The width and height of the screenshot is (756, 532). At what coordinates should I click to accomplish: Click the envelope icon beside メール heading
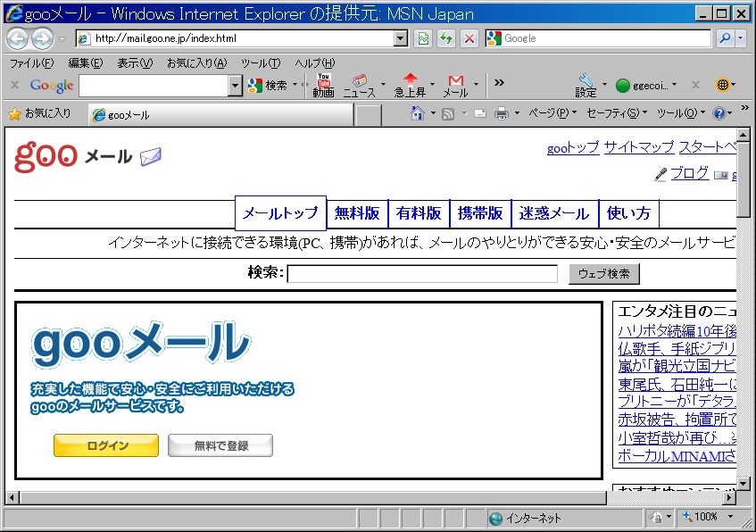tap(151, 157)
